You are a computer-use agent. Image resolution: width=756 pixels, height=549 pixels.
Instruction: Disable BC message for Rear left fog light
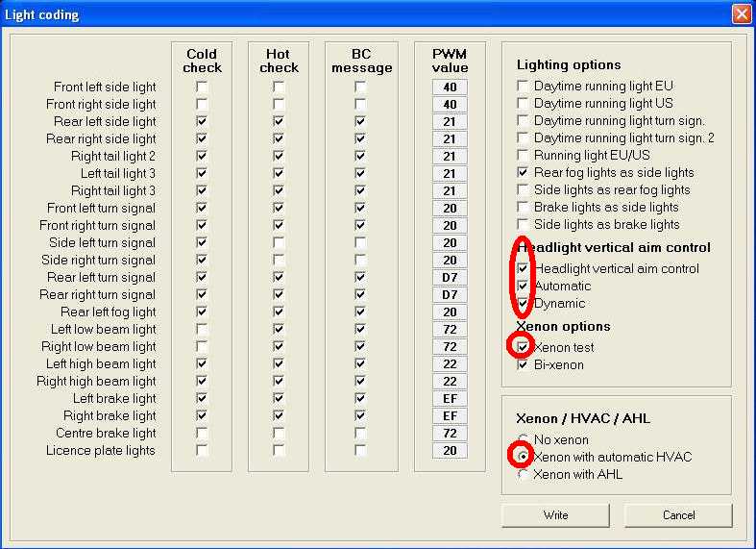(x=359, y=312)
